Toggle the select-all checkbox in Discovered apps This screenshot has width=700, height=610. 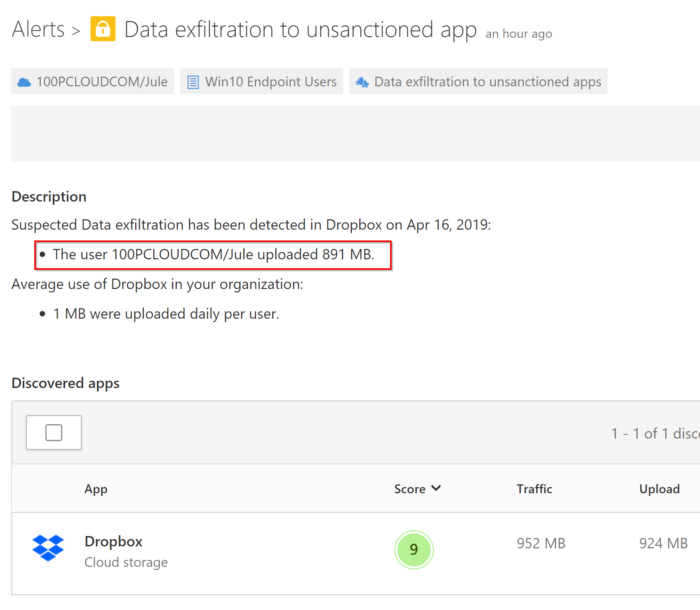click(x=54, y=432)
